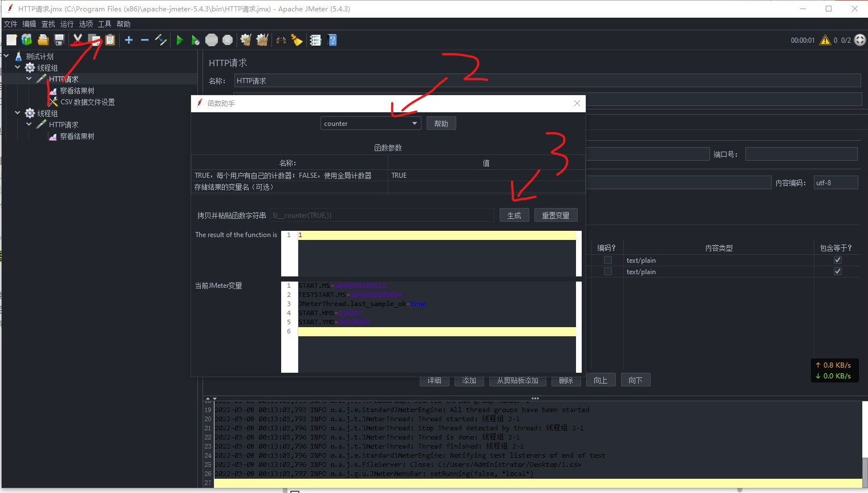Viewport: 868px width, 493px height.
Task: Open the 编辑 menu
Action: [29, 24]
